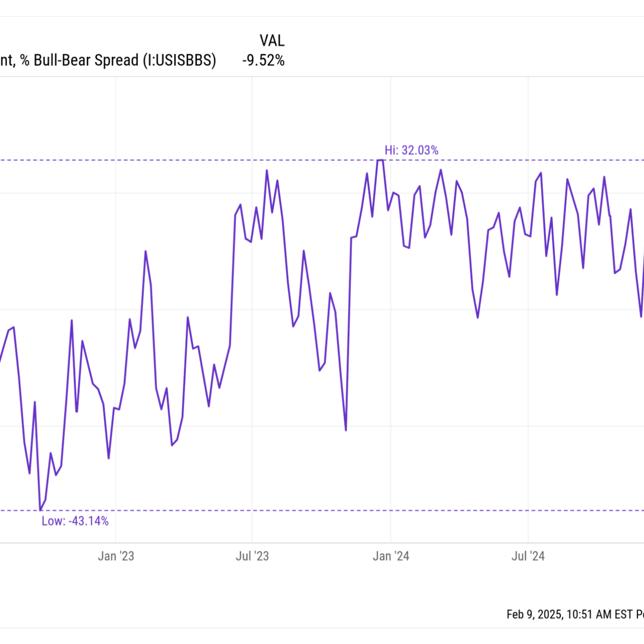The height and width of the screenshot is (644, 644).
Task: Click the Low: -43.14% annotation label
Action: tap(75, 521)
